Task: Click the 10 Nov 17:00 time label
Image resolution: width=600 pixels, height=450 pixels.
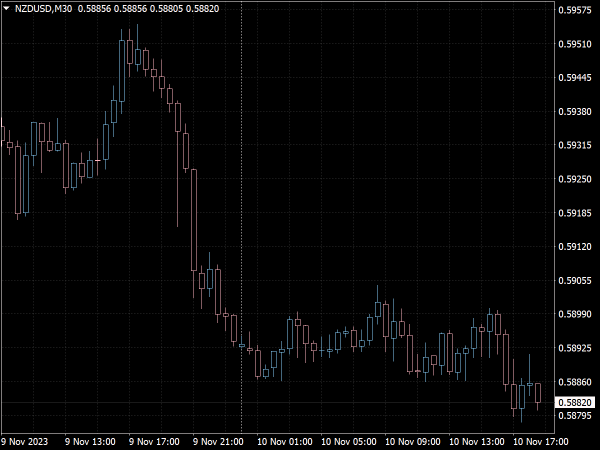Action: pos(540,442)
